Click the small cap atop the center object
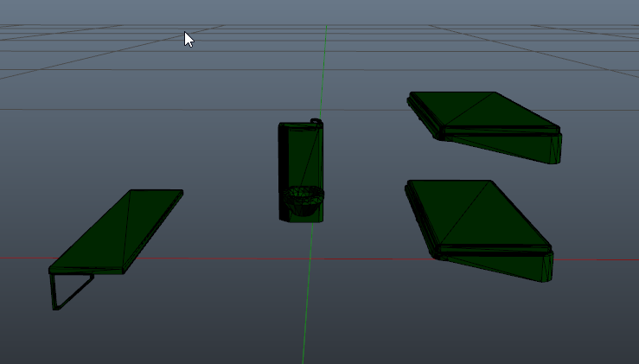Image resolution: width=639 pixels, height=364 pixels. pos(316,125)
